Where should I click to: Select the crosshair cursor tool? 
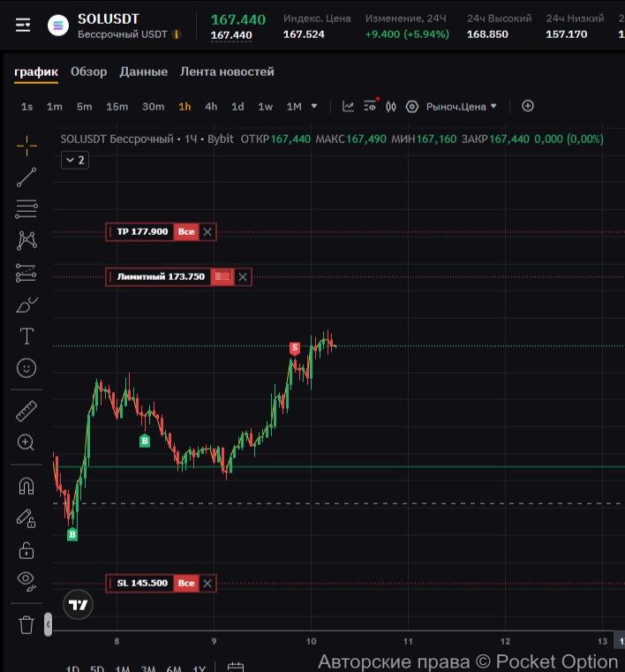(x=26, y=145)
